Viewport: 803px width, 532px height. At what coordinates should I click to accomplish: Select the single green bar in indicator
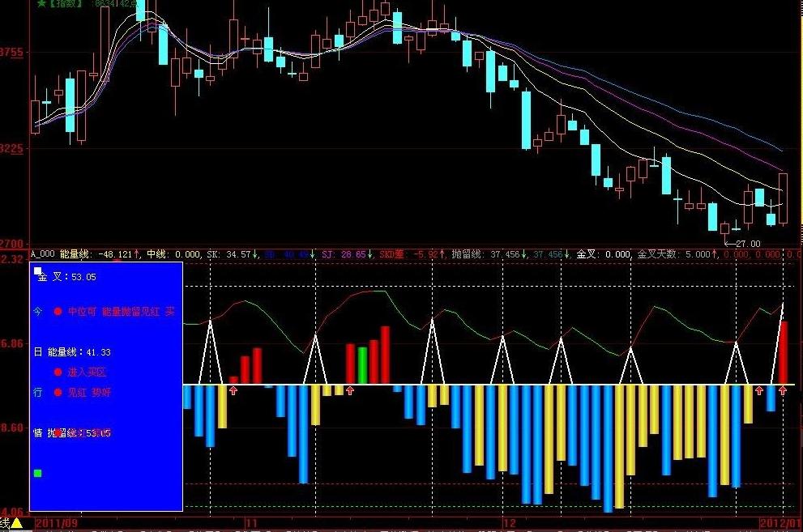pos(362,365)
